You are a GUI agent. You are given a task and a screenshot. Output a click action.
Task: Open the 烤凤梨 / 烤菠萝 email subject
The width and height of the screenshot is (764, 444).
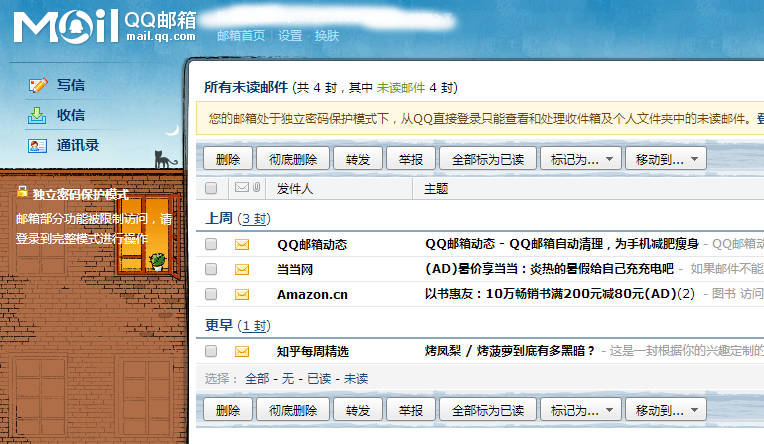tap(510, 351)
